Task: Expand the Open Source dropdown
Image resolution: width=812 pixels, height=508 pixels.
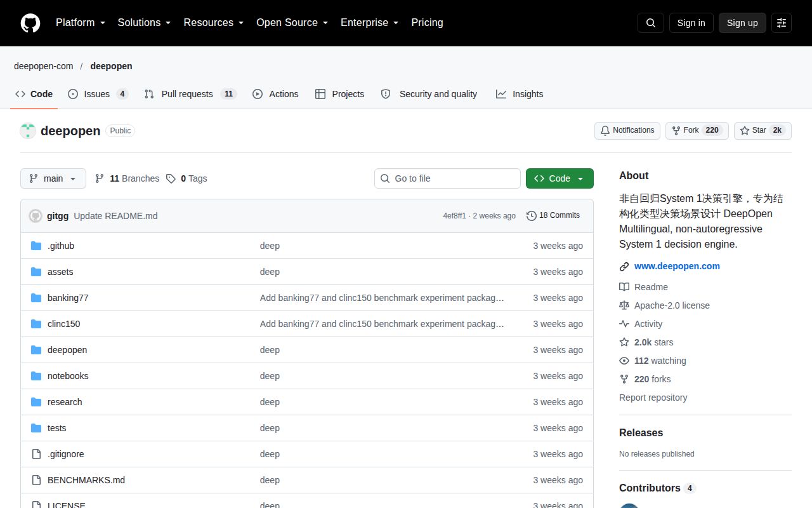Action: coord(292,23)
